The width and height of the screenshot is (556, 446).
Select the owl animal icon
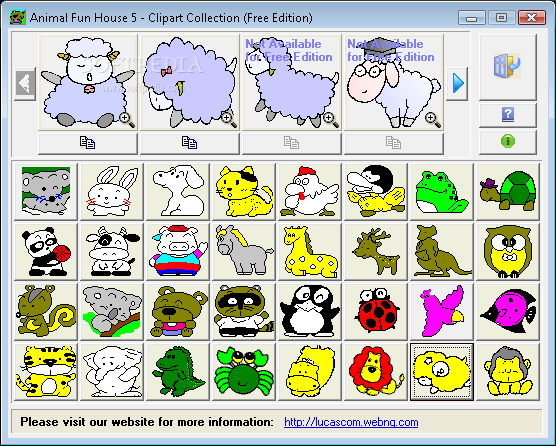pyautogui.click(x=508, y=251)
